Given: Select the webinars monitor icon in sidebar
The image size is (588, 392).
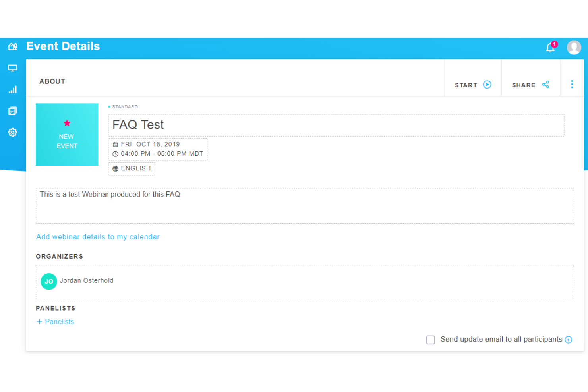Looking at the screenshot, I should point(12,68).
